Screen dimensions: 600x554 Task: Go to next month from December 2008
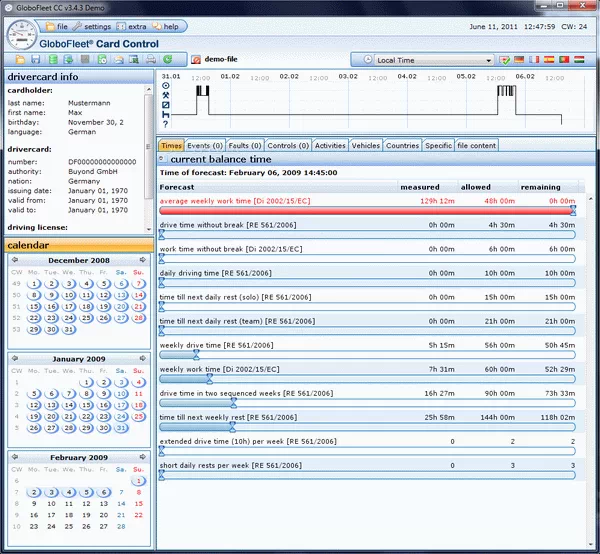tap(143, 259)
